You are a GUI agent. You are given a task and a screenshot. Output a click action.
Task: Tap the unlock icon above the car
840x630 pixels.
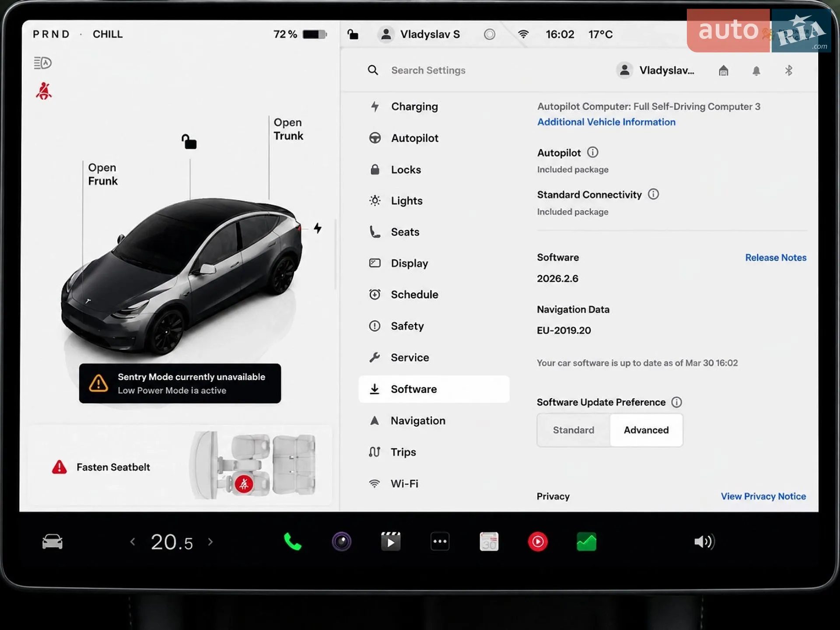pos(189,142)
